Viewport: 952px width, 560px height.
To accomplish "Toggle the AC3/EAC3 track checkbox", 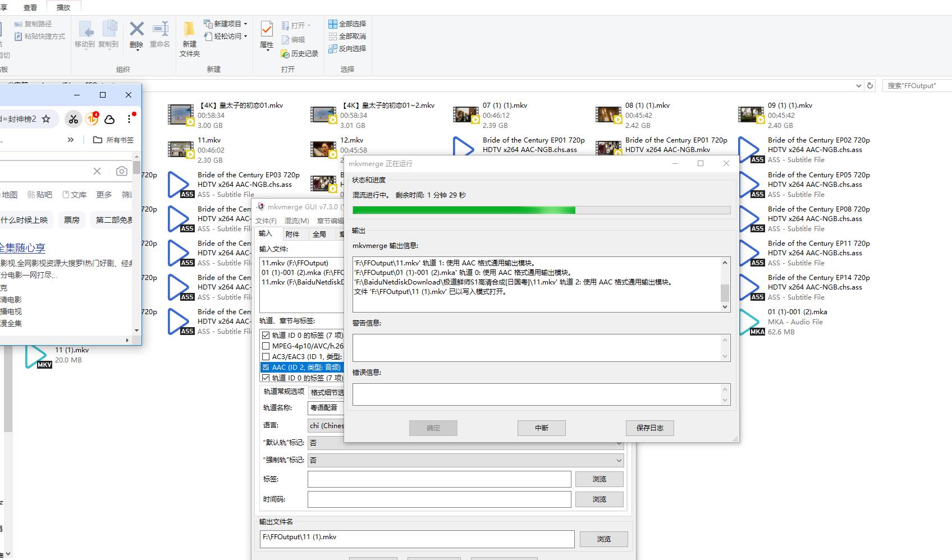I will (x=266, y=357).
